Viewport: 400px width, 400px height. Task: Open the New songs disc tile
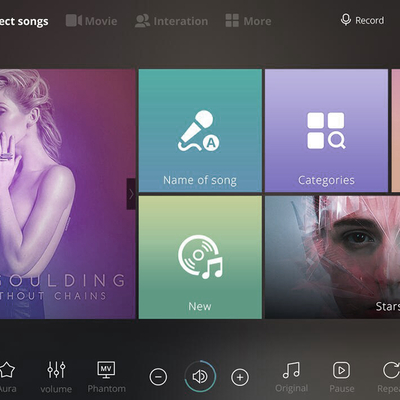pyautogui.click(x=200, y=257)
